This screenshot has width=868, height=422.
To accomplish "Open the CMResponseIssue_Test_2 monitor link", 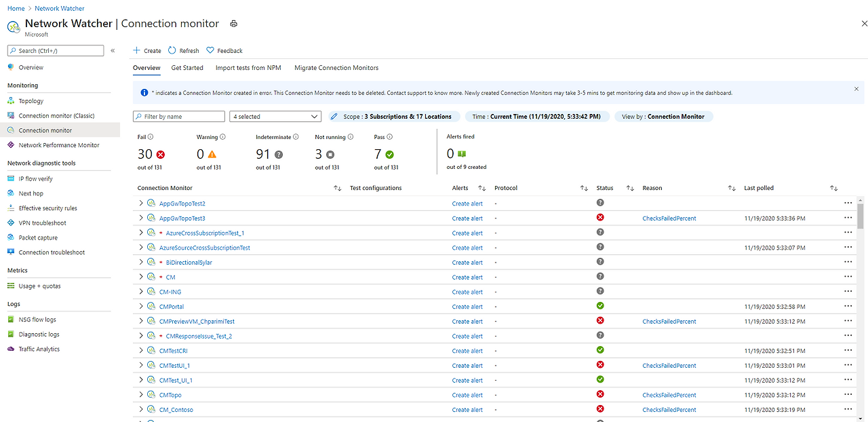I will pyautogui.click(x=199, y=337).
